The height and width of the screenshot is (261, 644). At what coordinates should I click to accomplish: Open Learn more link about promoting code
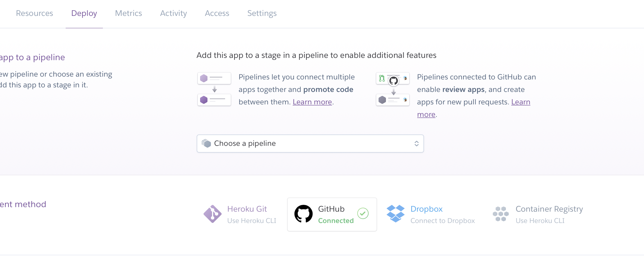pyautogui.click(x=312, y=102)
